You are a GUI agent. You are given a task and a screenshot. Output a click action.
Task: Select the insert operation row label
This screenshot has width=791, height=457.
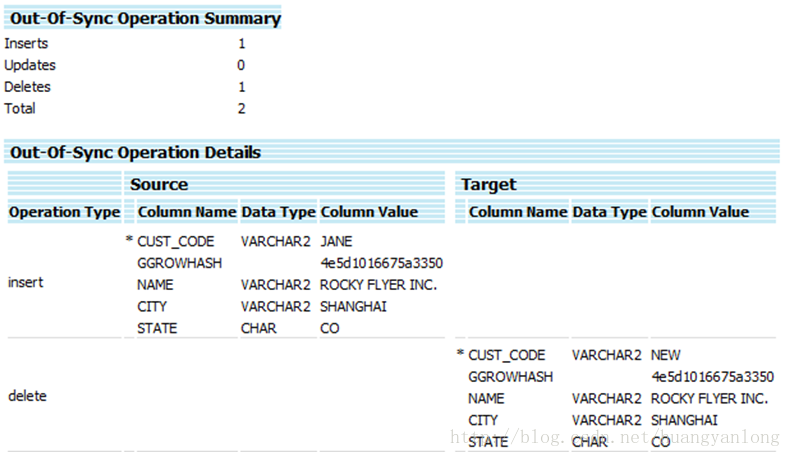[26, 282]
